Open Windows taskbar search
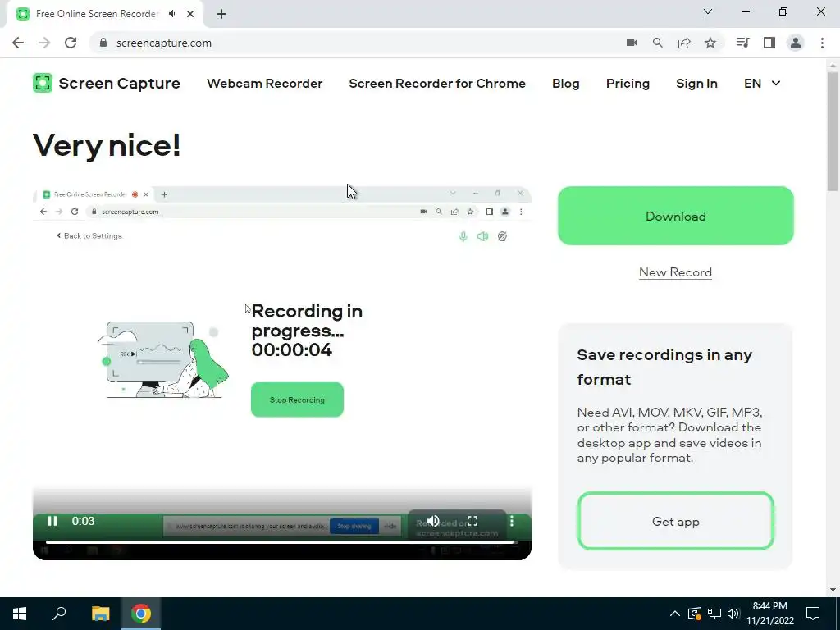 59,614
